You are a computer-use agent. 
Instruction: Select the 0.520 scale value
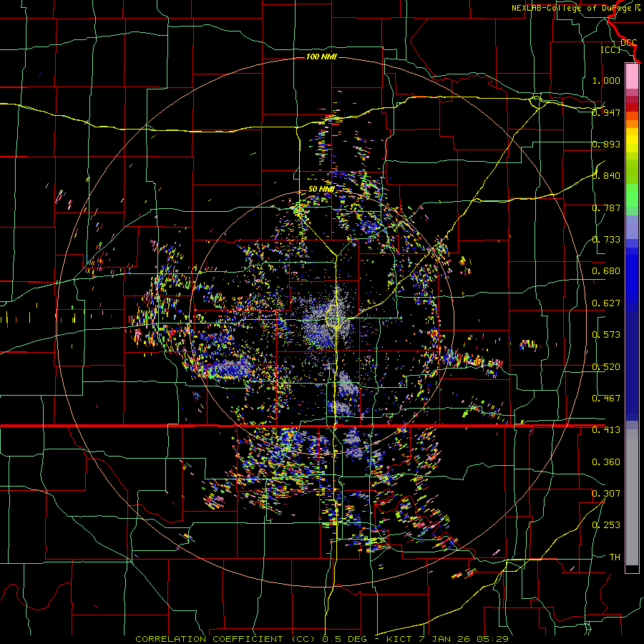[606, 367]
